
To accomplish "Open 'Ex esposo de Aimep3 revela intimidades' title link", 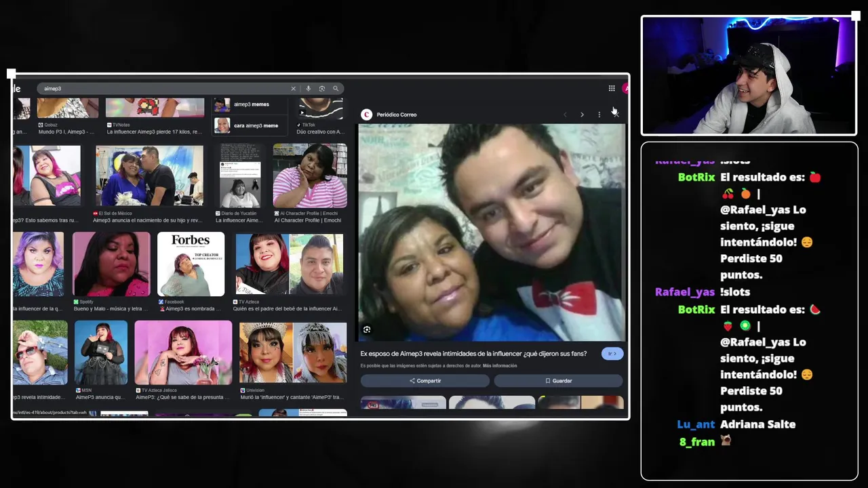I will click(473, 354).
